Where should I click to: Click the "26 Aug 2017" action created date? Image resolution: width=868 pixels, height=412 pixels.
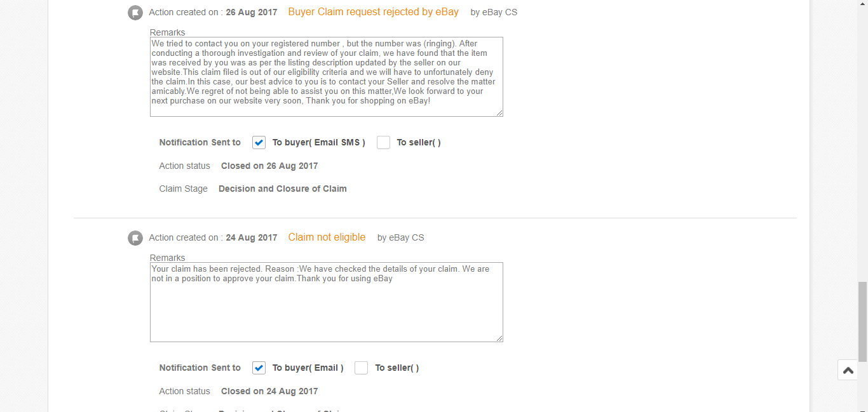252,12
